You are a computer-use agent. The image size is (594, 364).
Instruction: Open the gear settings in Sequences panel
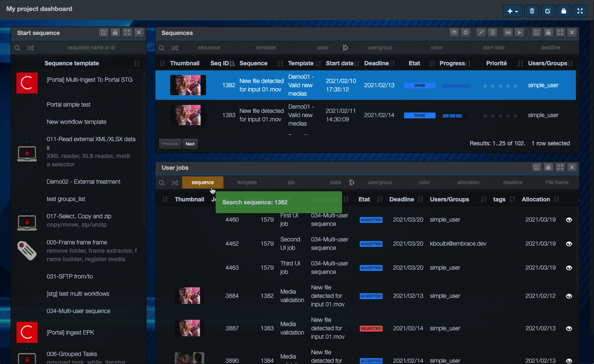point(466,32)
